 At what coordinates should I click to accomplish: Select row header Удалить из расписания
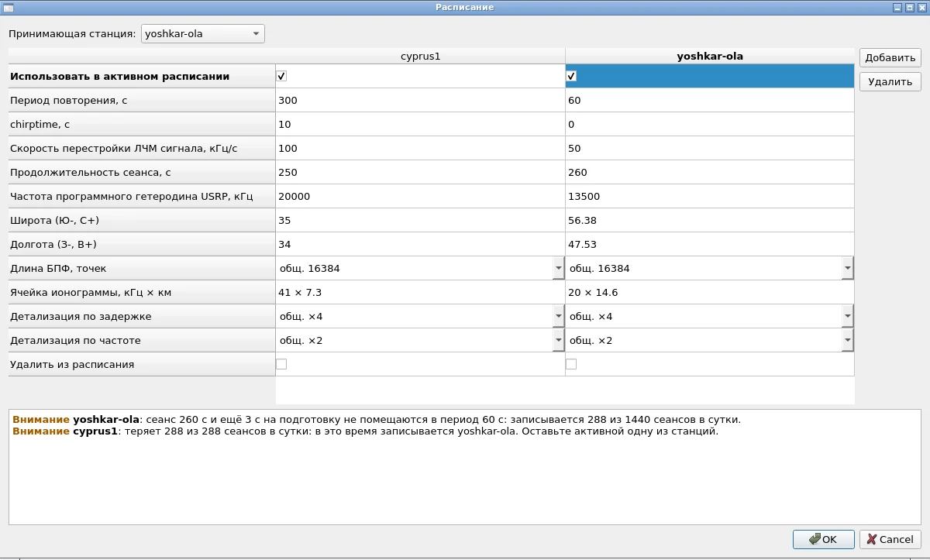142,364
